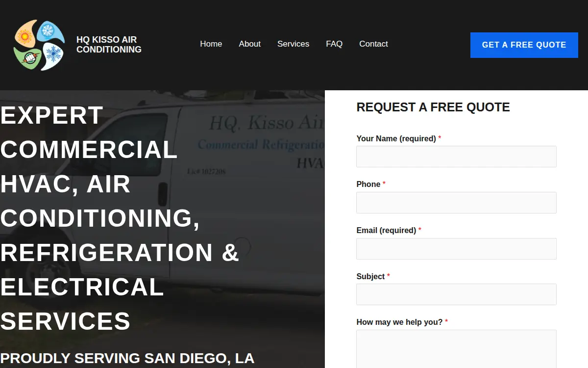Click the HQ Kisso pinwheel logo
The width and height of the screenshot is (588, 368).
pos(39,45)
